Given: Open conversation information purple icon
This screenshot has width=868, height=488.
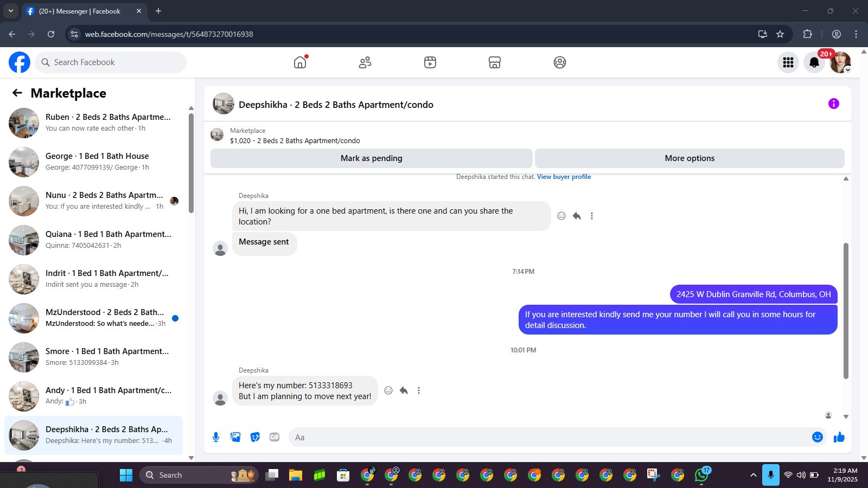Looking at the screenshot, I should pyautogui.click(x=834, y=104).
